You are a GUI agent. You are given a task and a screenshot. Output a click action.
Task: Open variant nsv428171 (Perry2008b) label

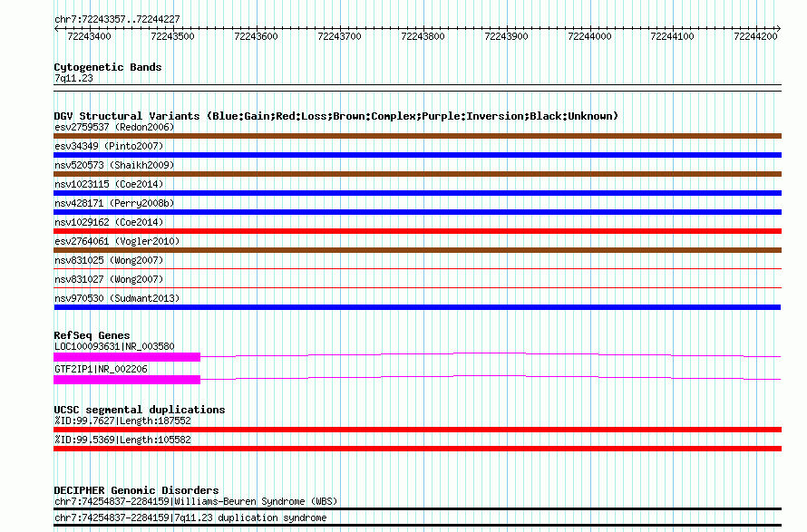(x=114, y=203)
